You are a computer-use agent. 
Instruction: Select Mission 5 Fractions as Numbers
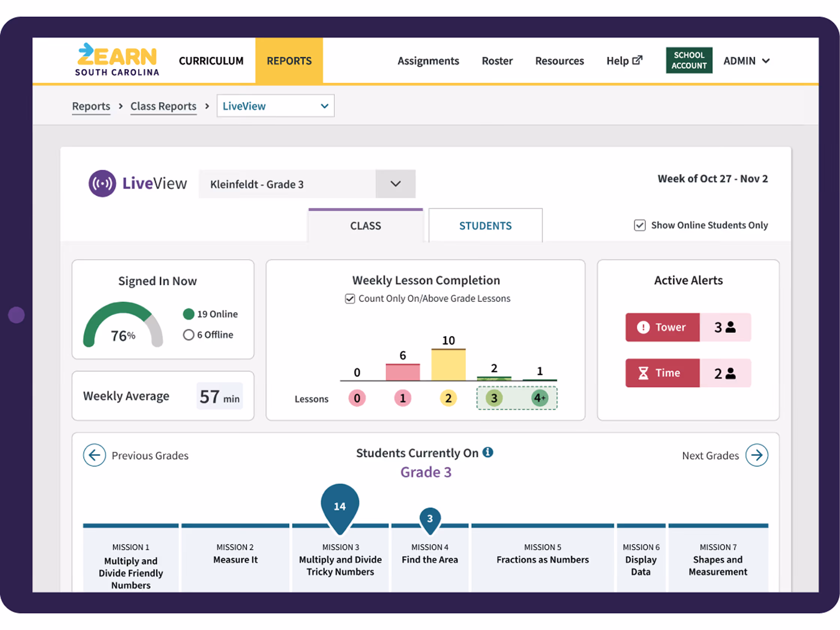point(543,558)
